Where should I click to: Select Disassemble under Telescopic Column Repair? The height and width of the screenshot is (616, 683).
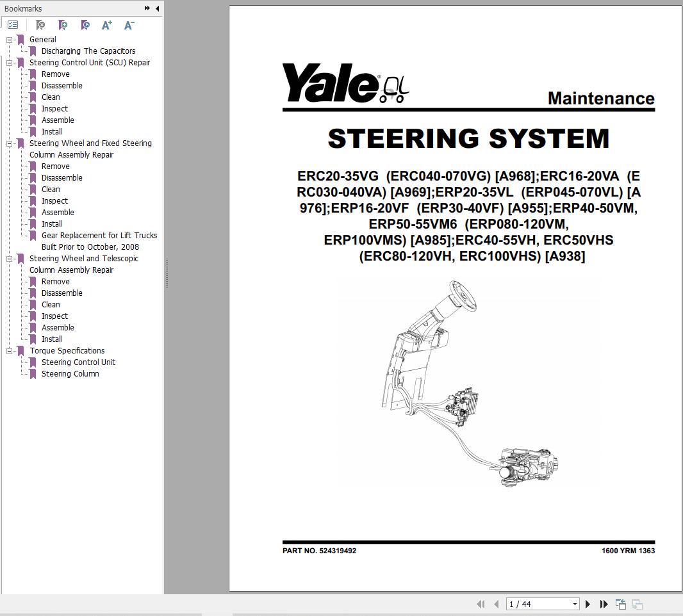(62, 293)
